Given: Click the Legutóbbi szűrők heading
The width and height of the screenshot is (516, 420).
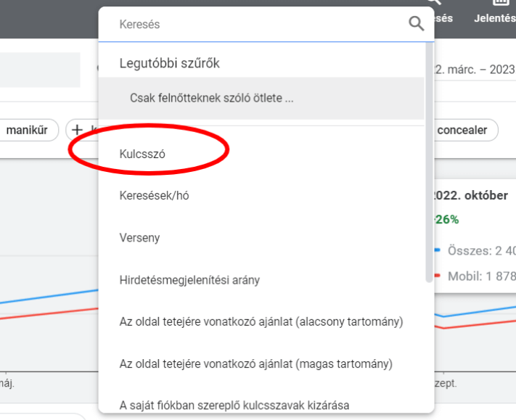Looking at the screenshot, I should tap(170, 63).
